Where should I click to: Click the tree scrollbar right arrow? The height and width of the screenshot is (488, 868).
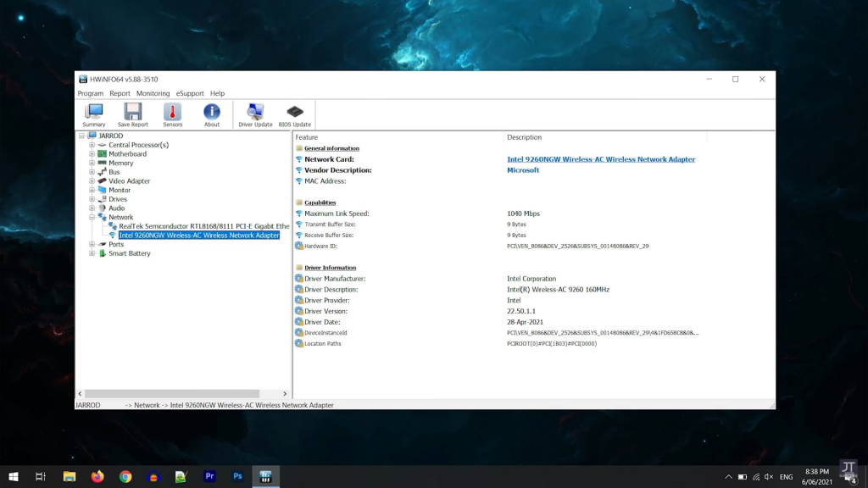285,393
